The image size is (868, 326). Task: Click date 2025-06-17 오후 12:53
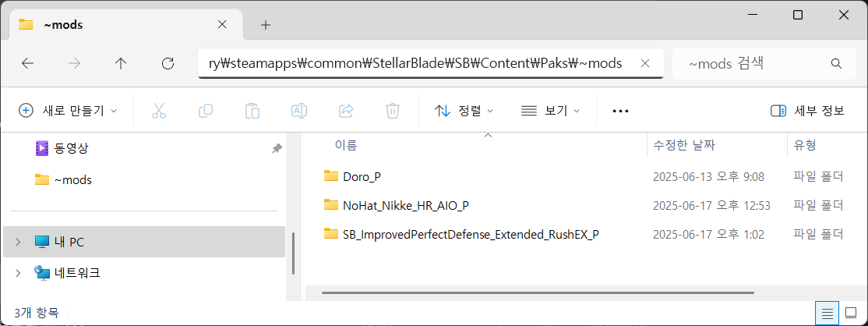[x=712, y=205]
